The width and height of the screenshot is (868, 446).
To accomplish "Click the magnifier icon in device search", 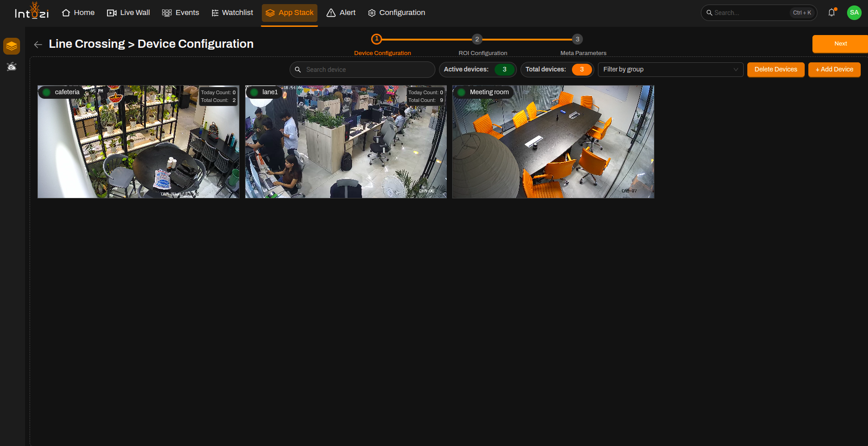I will 298,70.
